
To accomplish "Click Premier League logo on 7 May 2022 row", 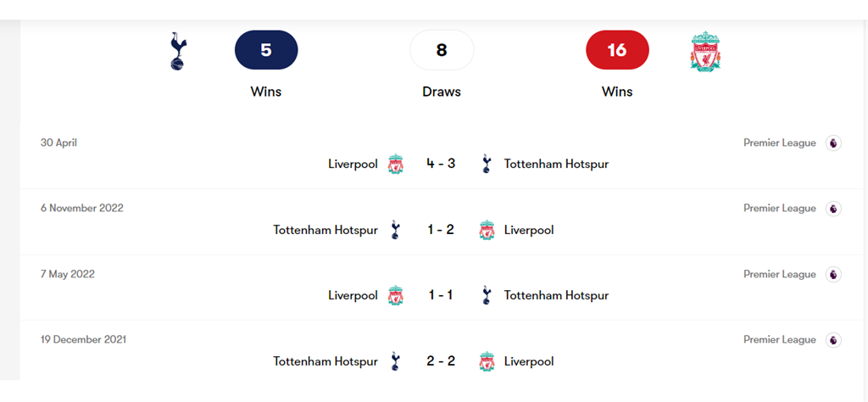I will pyautogui.click(x=833, y=275).
